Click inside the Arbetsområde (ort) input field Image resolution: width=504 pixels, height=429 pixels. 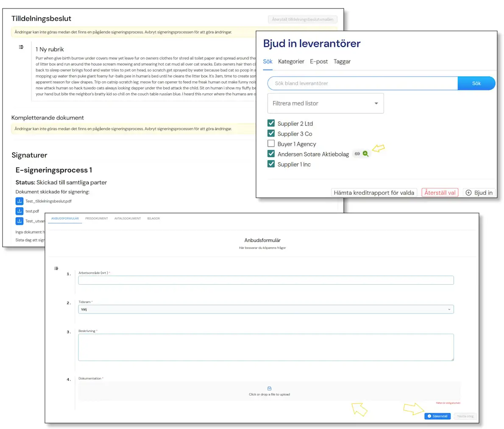266,280
